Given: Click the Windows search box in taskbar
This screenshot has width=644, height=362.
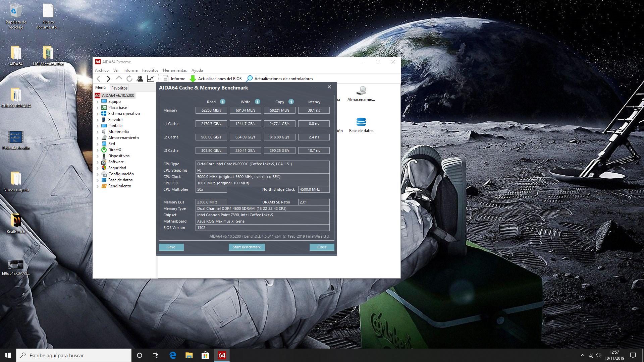Looking at the screenshot, I should pyautogui.click(x=74, y=355).
